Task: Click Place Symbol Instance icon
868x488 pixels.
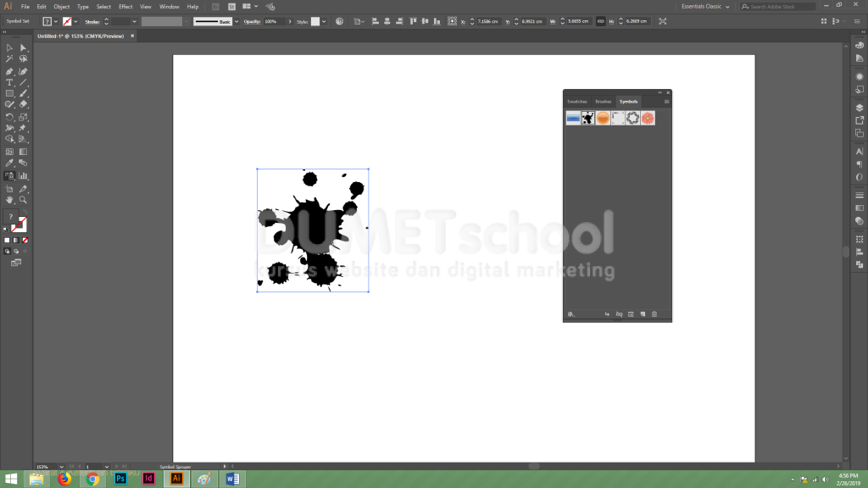Action: point(607,314)
